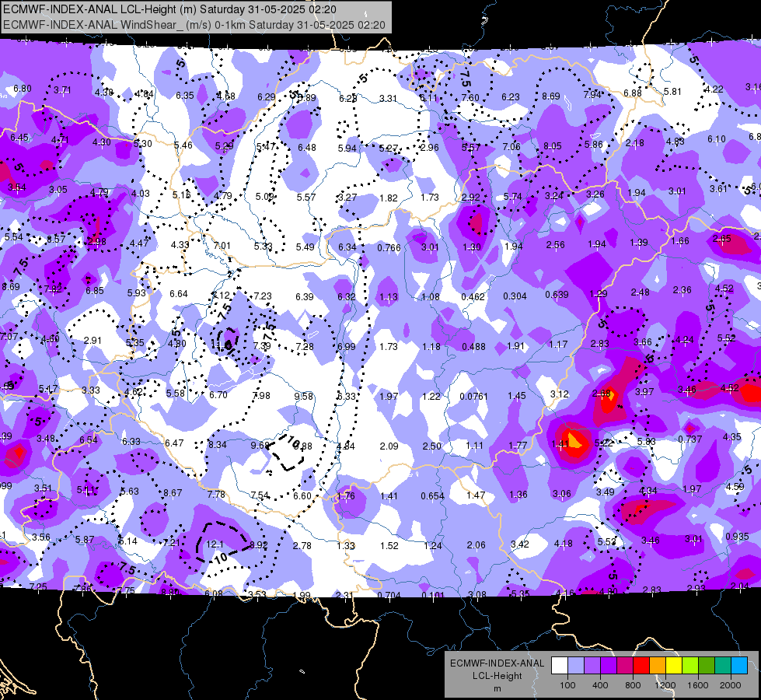Image resolution: width=761 pixels, height=700 pixels.
Task: Click the wind shear value 7.23
Action: coord(263,296)
